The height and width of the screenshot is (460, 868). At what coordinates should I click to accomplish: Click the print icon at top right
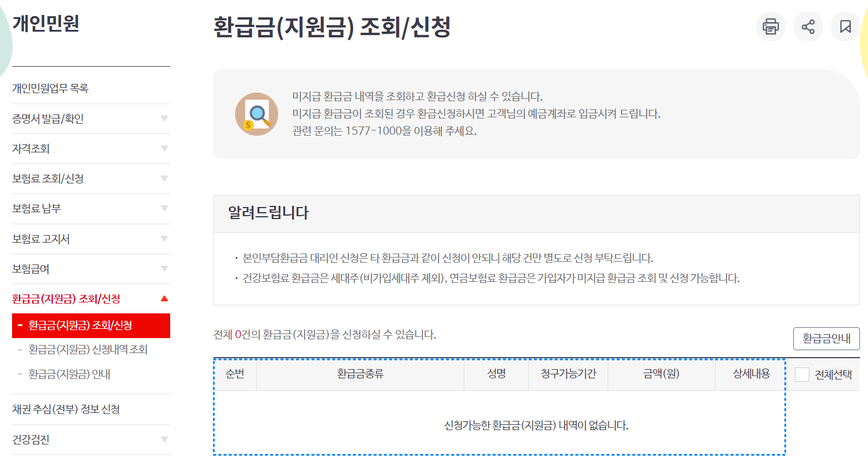(770, 26)
